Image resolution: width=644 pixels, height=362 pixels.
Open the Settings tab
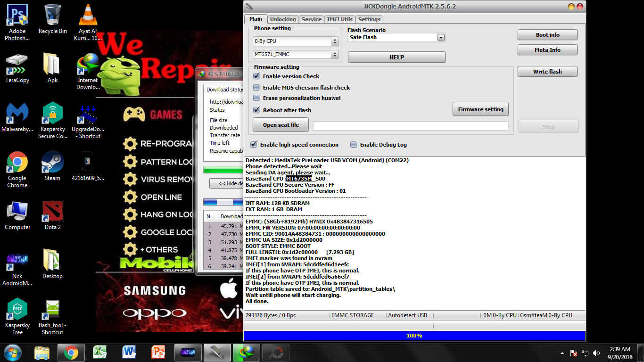[x=369, y=19]
